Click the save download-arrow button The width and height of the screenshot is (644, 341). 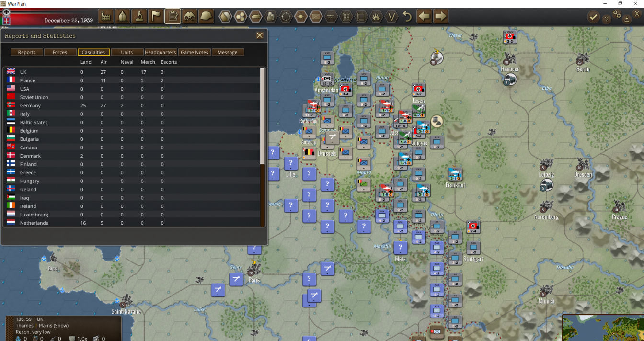[627, 19]
